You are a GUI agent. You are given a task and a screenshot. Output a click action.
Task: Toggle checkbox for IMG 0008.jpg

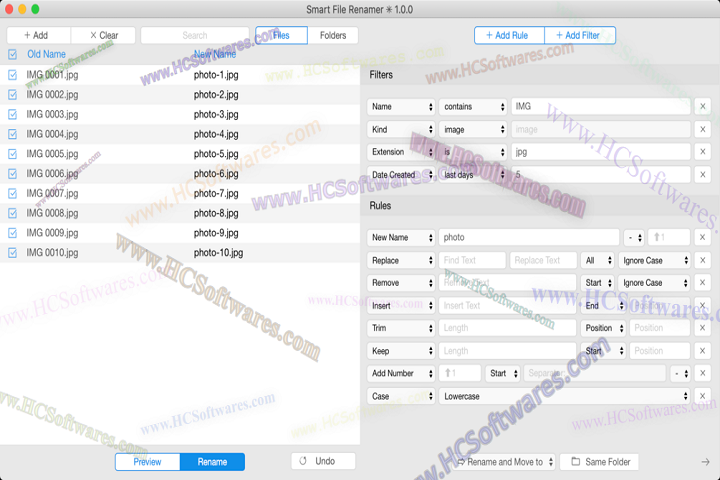12,213
